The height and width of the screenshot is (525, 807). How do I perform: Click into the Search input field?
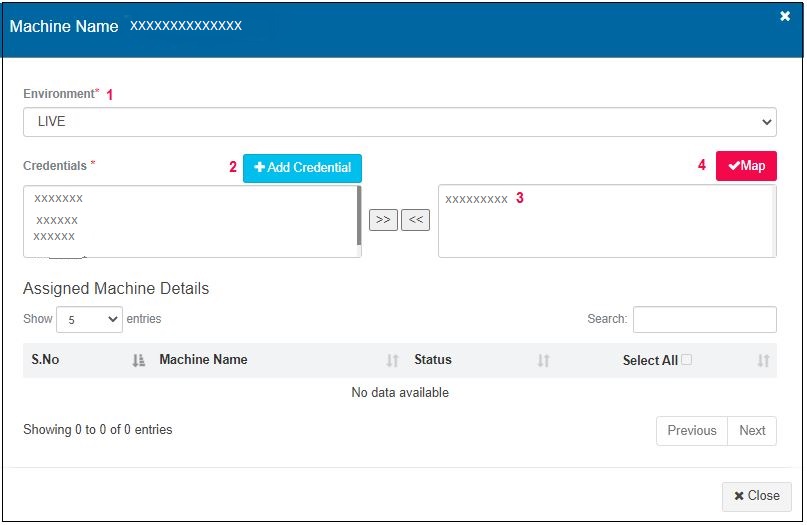704,319
